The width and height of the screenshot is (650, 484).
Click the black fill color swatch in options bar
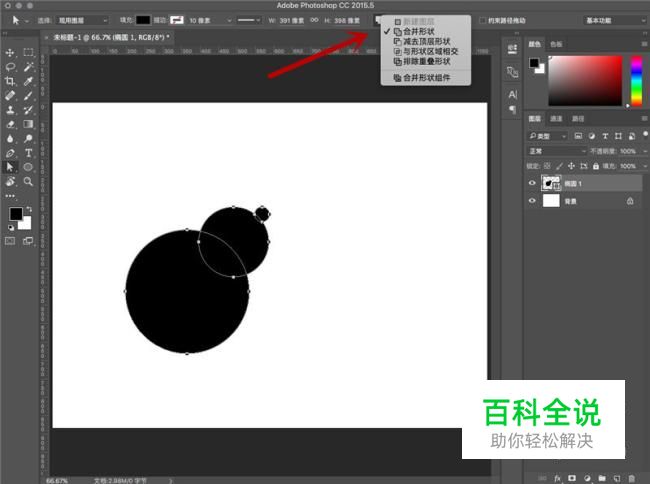pyautogui.click(x=143, y=20)
